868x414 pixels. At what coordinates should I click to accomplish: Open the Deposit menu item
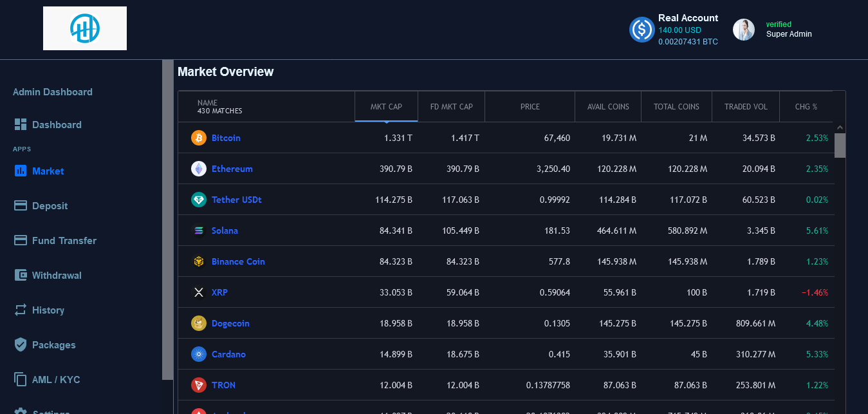click(x=50, y=206)
